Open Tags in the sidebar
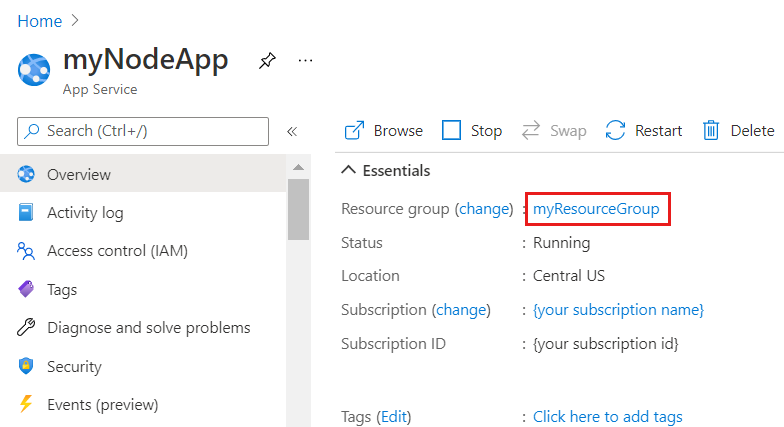This screenshot has height=427, width=784. tap(143, 290)
